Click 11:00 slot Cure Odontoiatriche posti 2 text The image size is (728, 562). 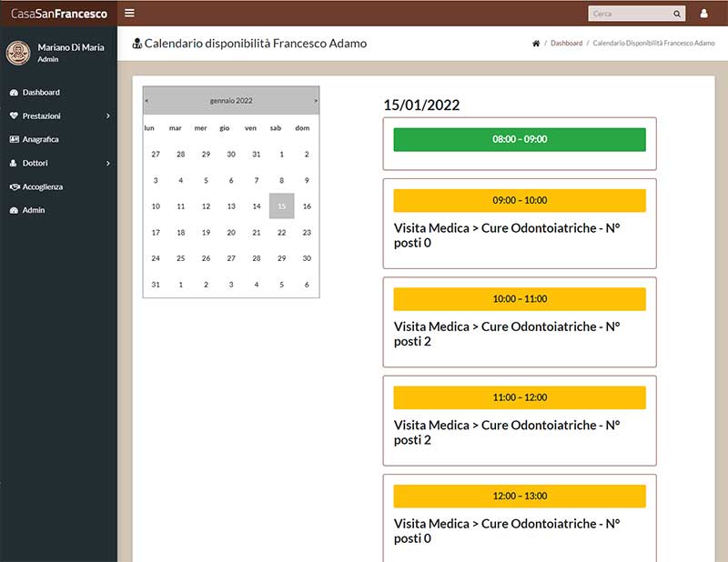(x=507, y=433)
